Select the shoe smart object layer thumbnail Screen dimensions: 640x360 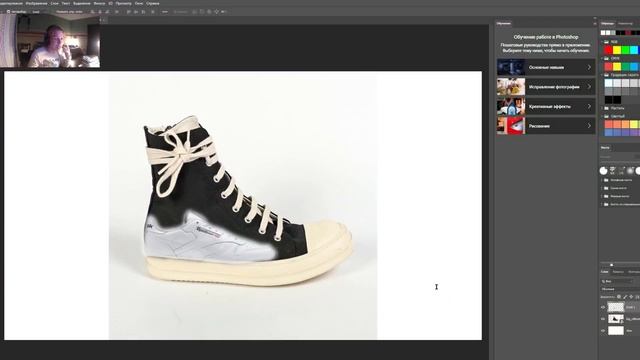tap(616, 319)
